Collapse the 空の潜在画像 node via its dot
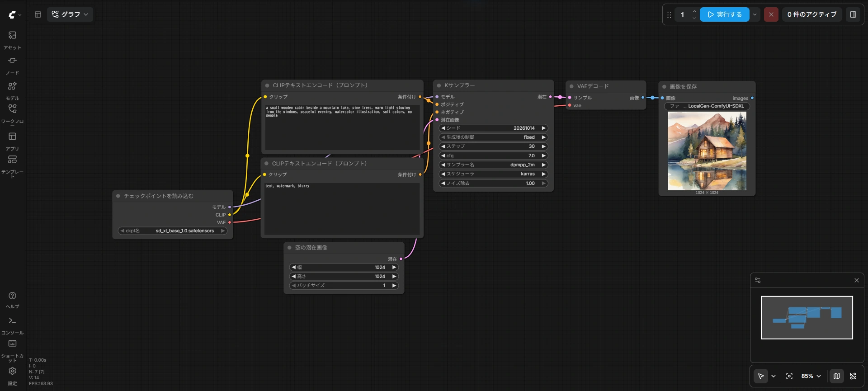The height and width of the screenshot is (391, 868). [289, 248]
